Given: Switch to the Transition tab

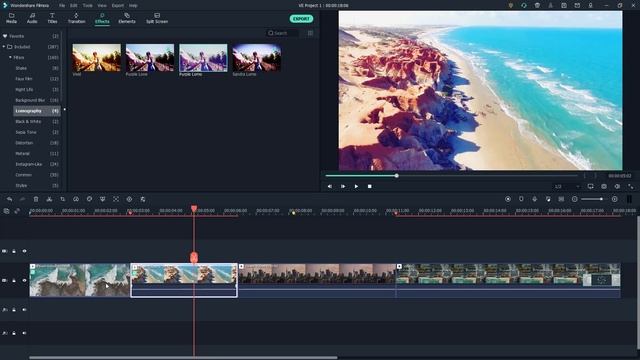Looking at the screenshot, I should click(76, 18).
